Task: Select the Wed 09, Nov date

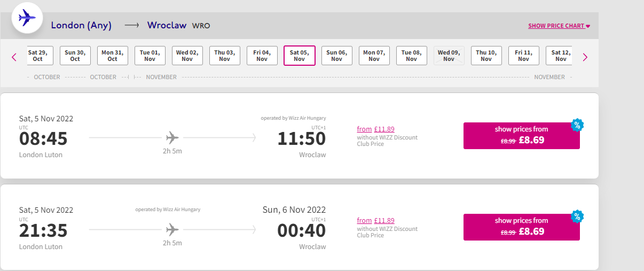Action: (449, 56)
